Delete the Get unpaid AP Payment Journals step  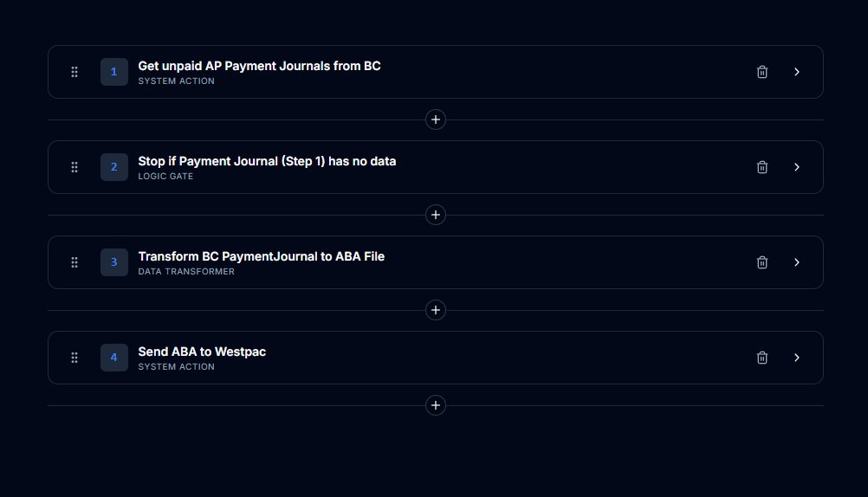click(762, 72)
